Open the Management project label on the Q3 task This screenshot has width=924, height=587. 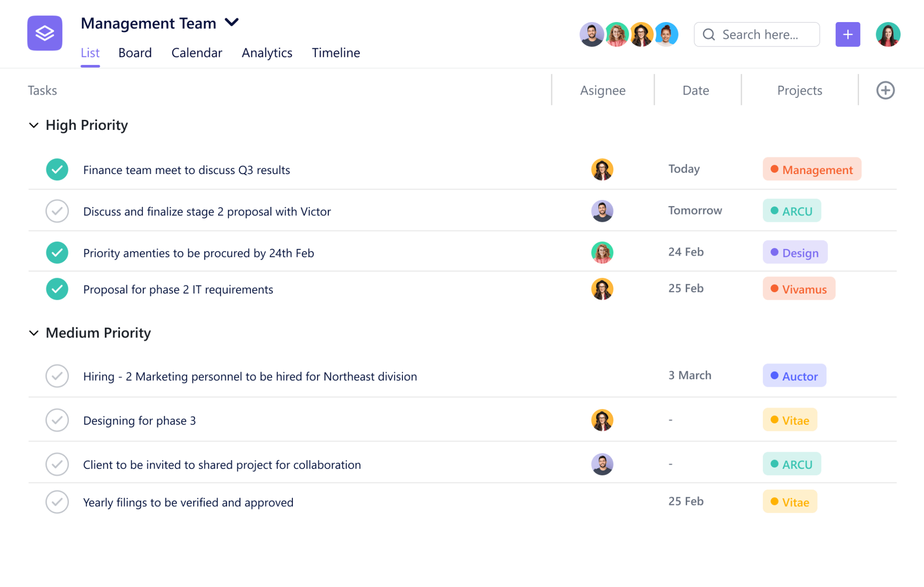pyautogui.click(x=812, y=170)
